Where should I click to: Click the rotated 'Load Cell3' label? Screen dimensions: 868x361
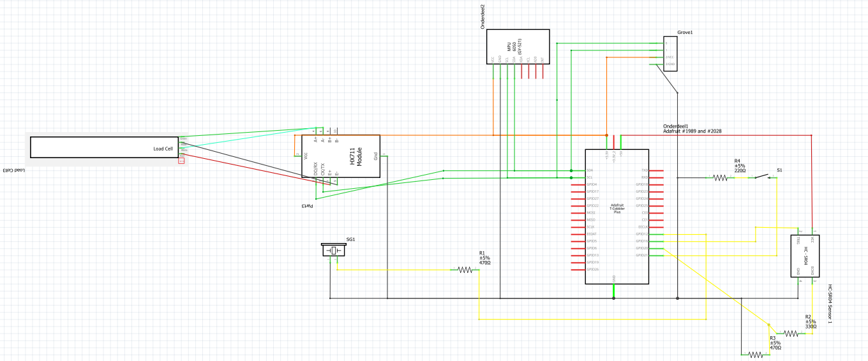click(x=13, y=170)
